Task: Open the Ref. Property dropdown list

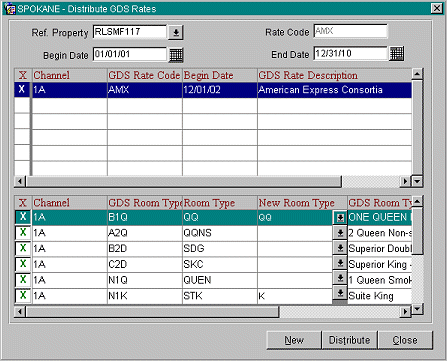Action: click(x=176, y=33)
